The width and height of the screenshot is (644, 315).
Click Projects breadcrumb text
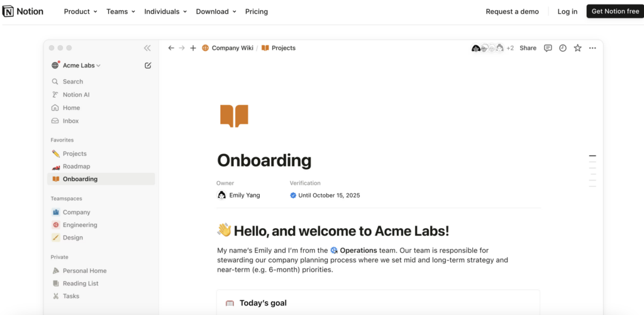coord(284,48)
